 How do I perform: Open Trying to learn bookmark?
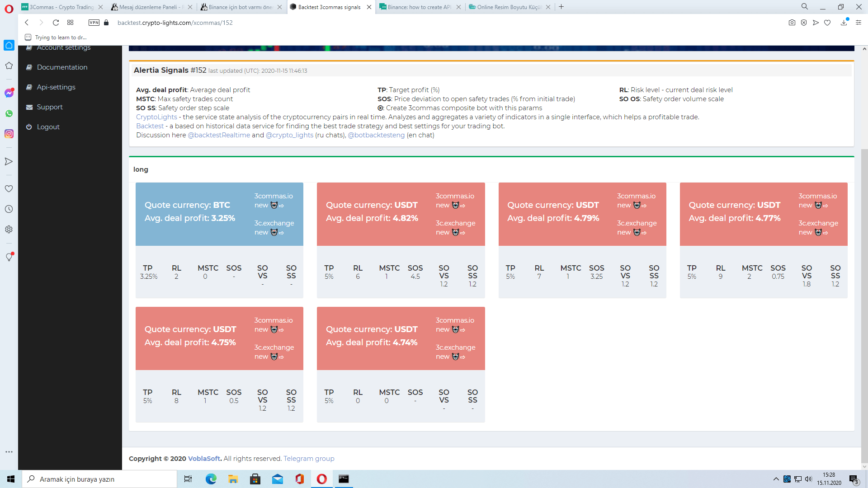coord(56,38)
